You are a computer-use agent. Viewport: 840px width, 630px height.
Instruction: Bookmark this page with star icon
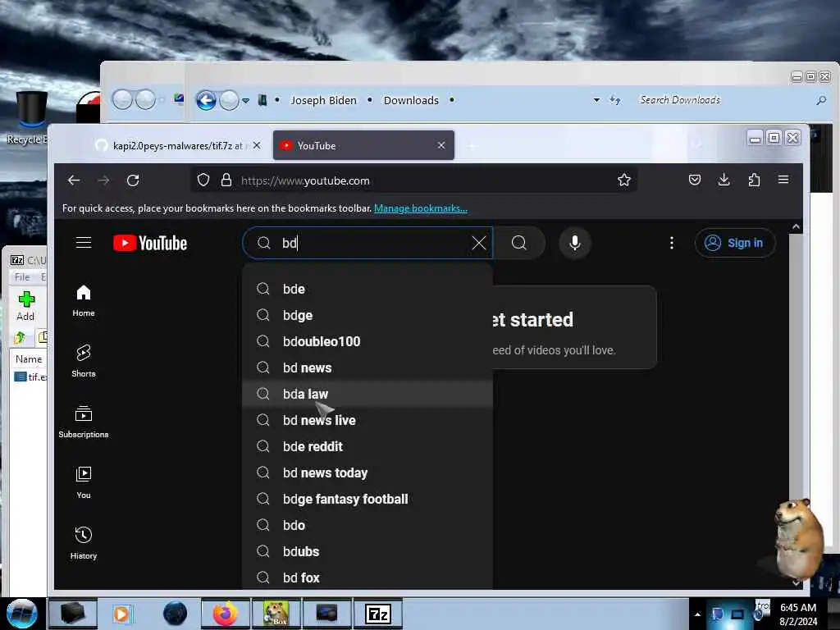pyautogui.click(x=623, y=180)
